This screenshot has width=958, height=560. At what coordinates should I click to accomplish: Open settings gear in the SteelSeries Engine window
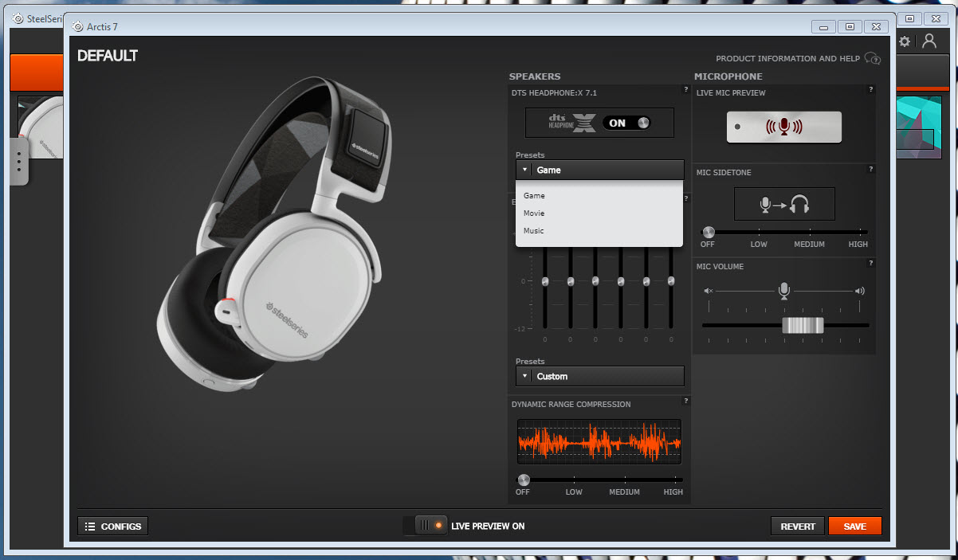coord(905,41)
